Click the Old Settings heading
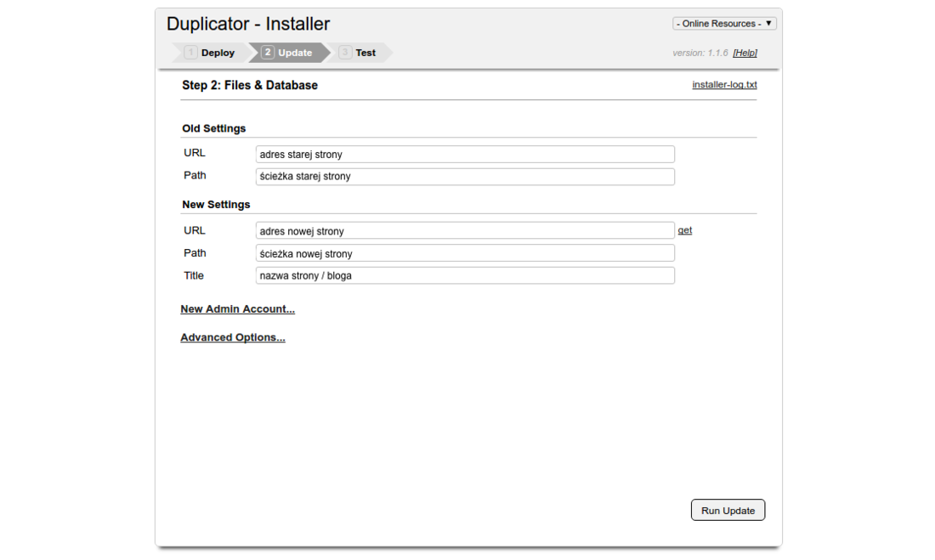 pos(213,128)
